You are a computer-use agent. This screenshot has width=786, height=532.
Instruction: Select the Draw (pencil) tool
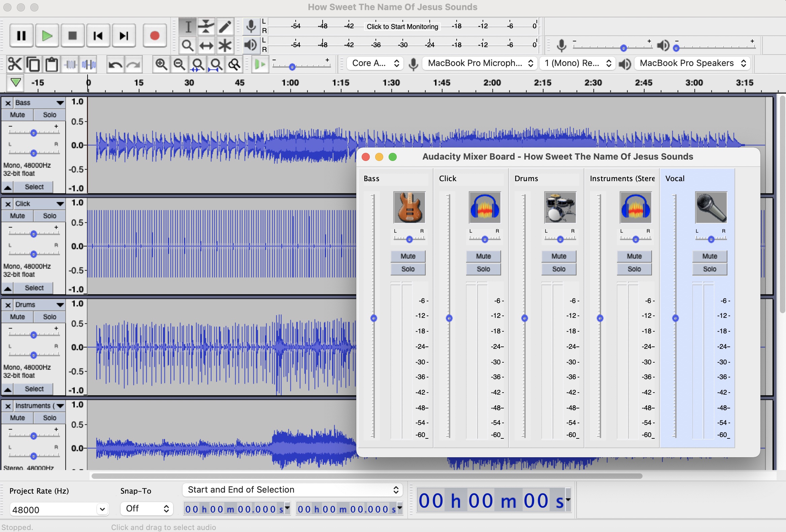(225, 26)
